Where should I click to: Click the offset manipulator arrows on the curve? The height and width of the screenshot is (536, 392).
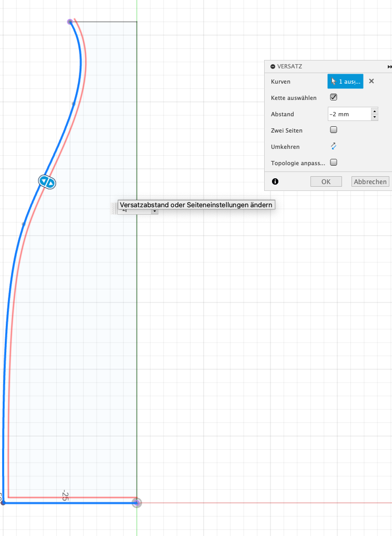(47, 182)
